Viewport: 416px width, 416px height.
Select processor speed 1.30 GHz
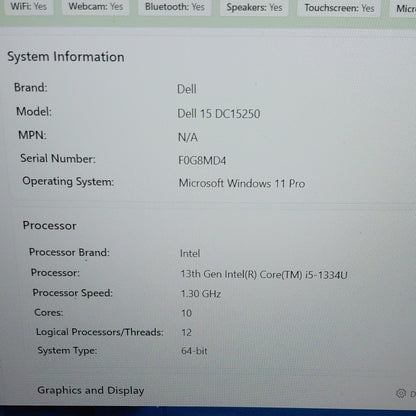pos(201,294)
